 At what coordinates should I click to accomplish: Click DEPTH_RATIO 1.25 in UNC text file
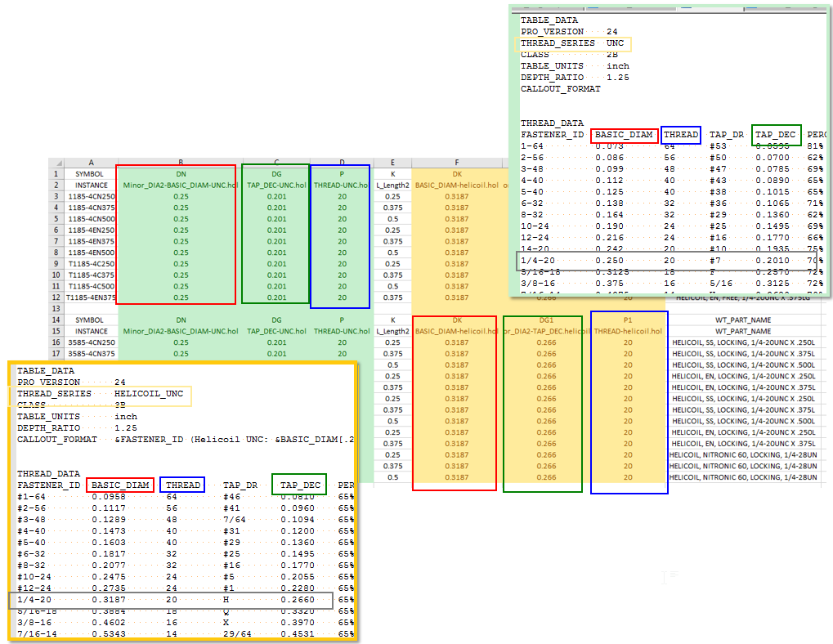coord(575,78)
